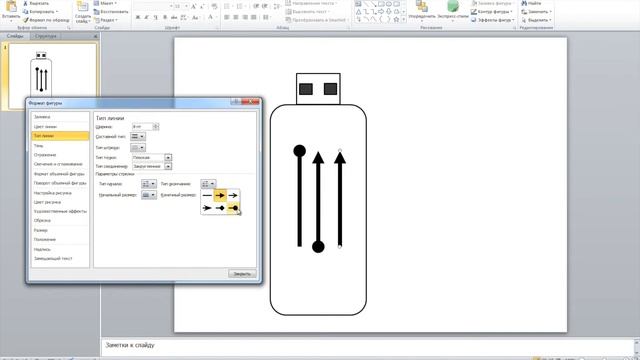Switch to Slides (Слайды) pane tab
This screenshot has width=640, height=360.
pos(15,36)
